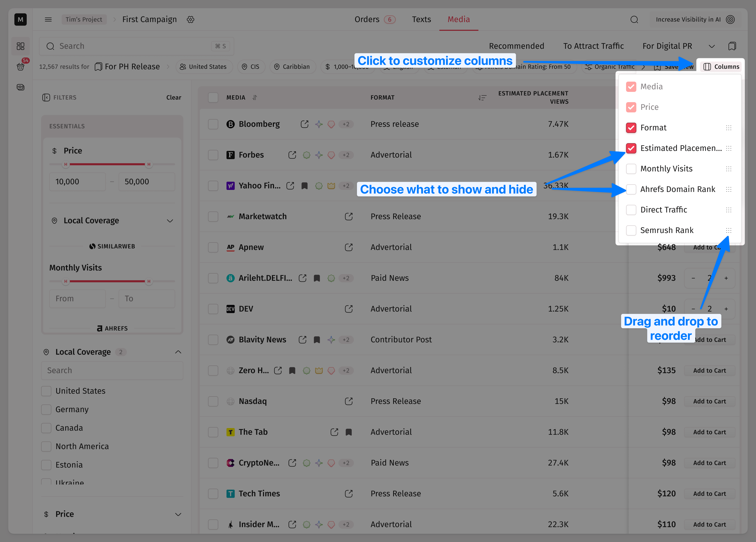Open Bloomberg external link icon

304,124
